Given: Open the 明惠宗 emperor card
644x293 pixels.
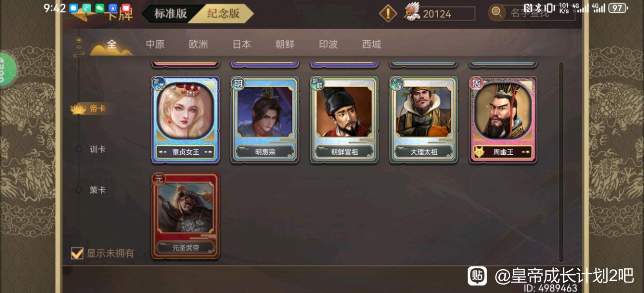Looking at the screenshot, I should click(x=265, y=119).
